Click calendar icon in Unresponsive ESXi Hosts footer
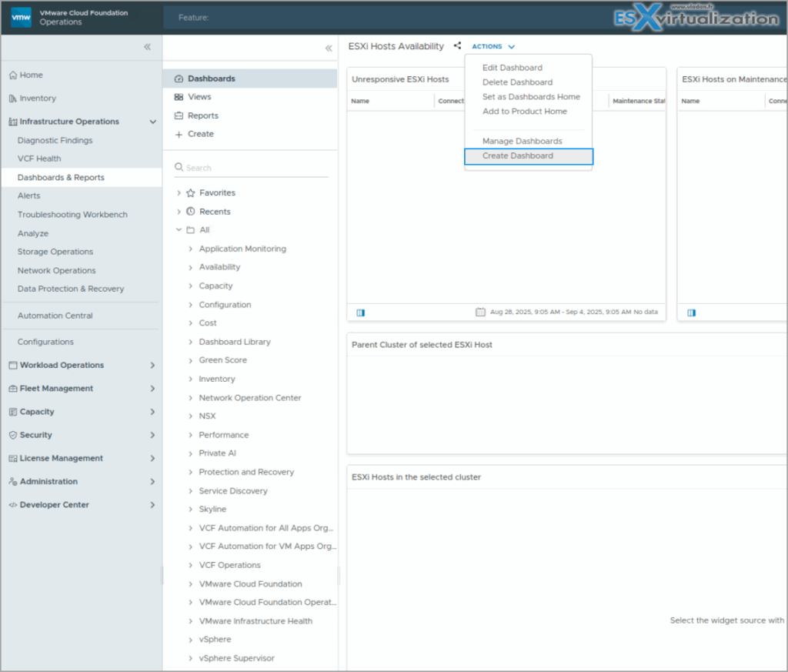Viewport: 788px width, 672px height. tap(480, 312)
